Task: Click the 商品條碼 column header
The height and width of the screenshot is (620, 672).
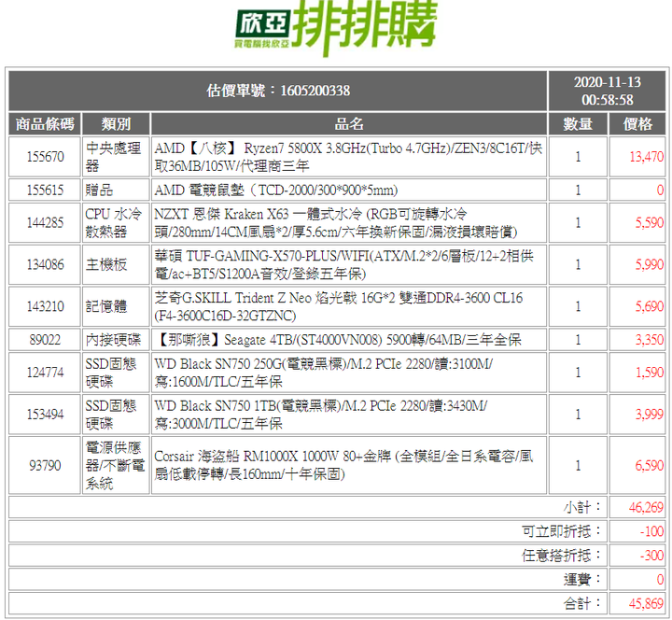Action: 45,124
